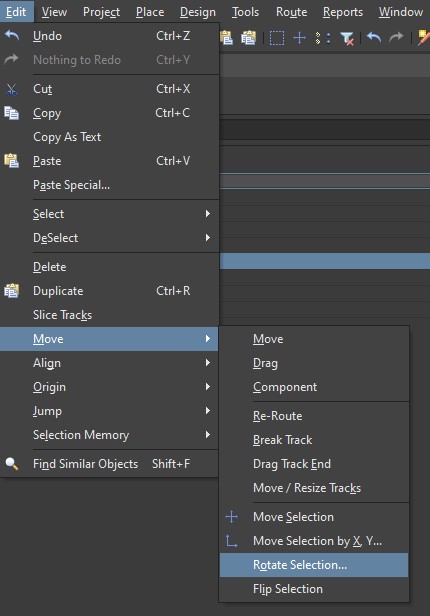Click the toolbar redo arrow icon
Viewport: 430px width, 616px height.
click(396, 38)
